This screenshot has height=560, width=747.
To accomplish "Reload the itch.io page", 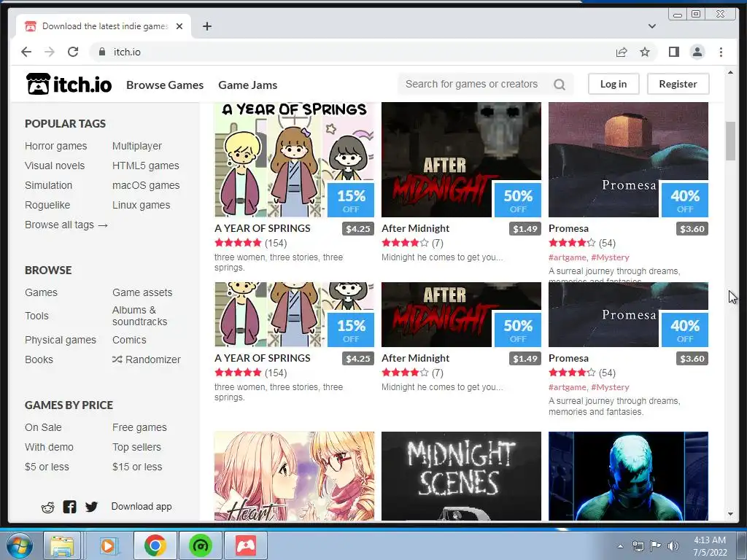I will coord(73,52).
